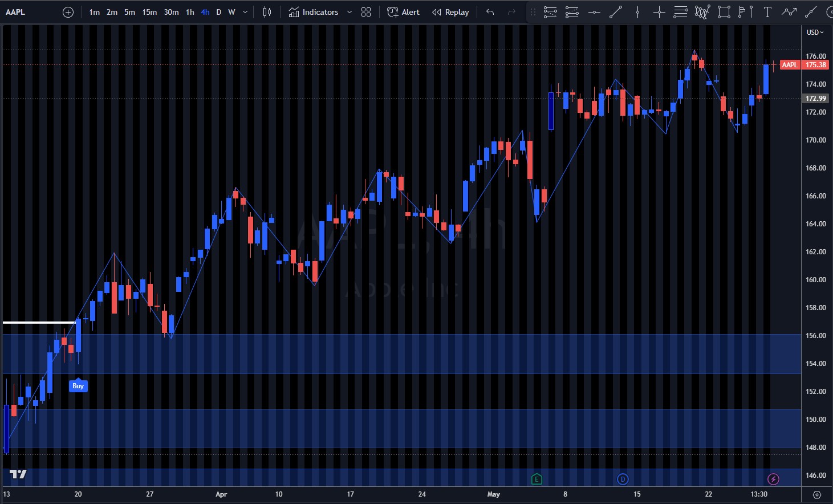Expand the Indicators favorites dropdown arrow
Viewport: 833px width, 504px height.
coord(350,12)
